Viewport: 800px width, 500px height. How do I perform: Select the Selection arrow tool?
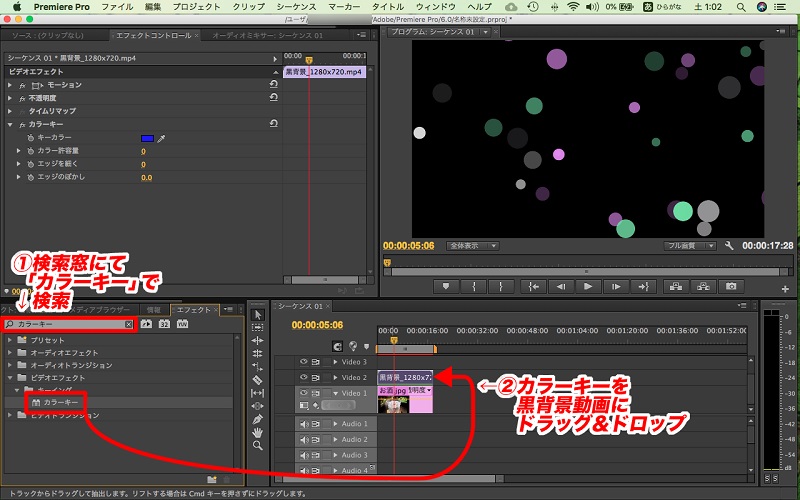tap(258, 315)
